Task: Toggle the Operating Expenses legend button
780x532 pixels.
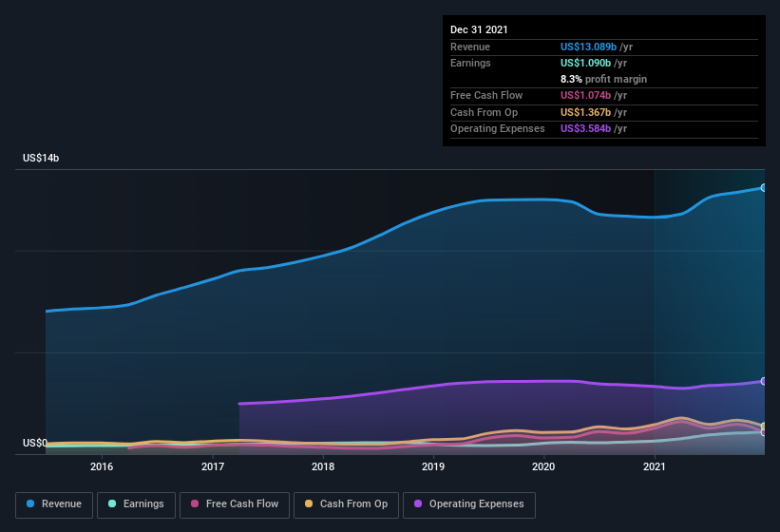Action: (x=469, y=504)
